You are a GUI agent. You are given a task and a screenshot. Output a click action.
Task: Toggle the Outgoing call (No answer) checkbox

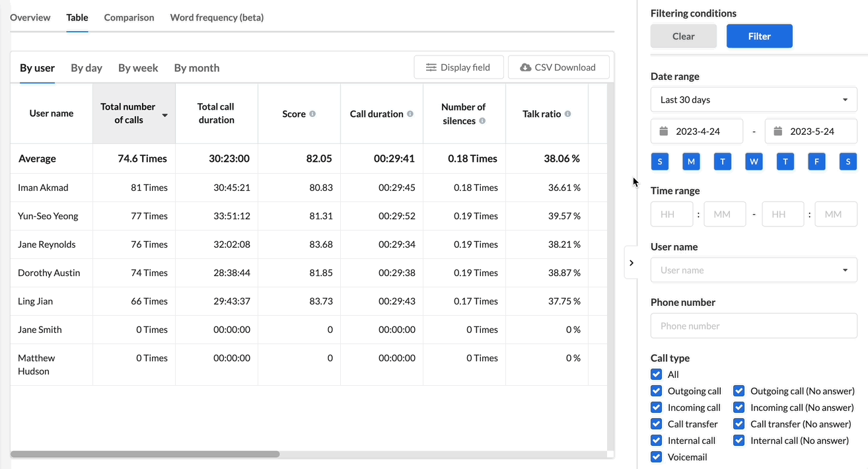tap(739, 391)
